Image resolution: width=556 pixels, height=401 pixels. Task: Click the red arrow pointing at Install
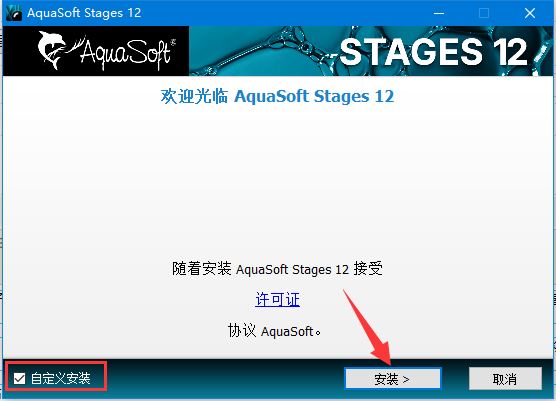(x=367, y=326)
